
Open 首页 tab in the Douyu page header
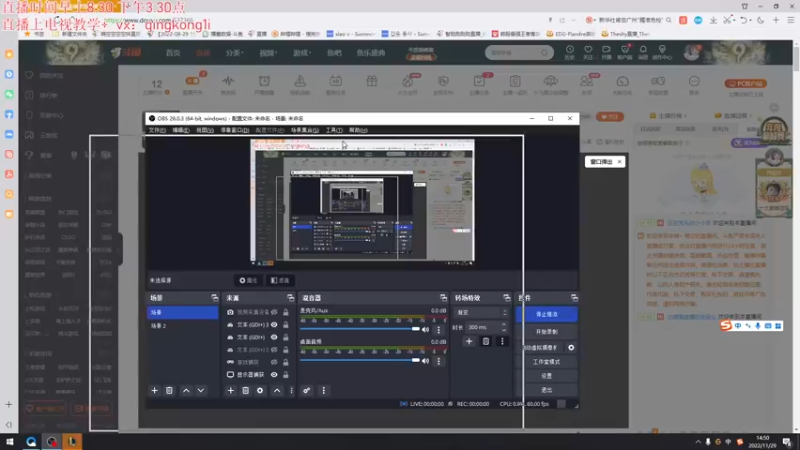(173, 53)
